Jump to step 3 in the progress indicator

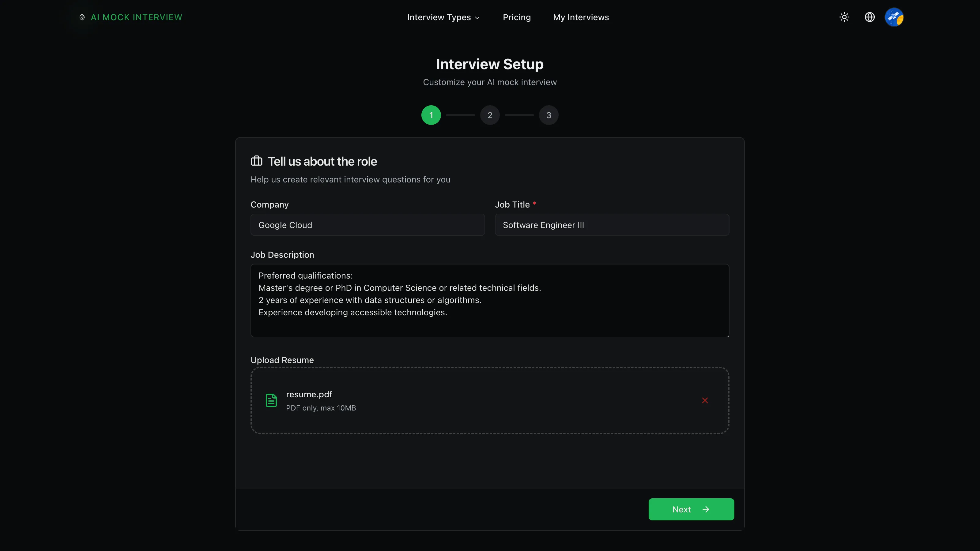(548, 115)
